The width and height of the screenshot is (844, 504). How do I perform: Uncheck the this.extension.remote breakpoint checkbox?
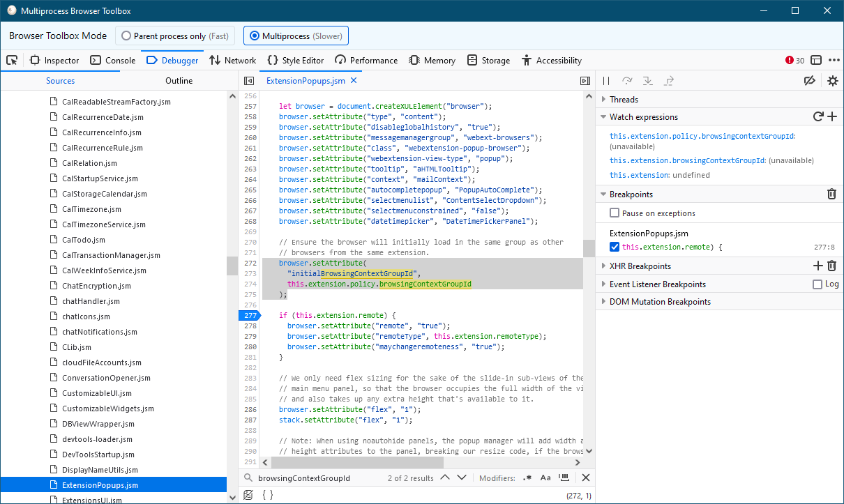[615, 247]
